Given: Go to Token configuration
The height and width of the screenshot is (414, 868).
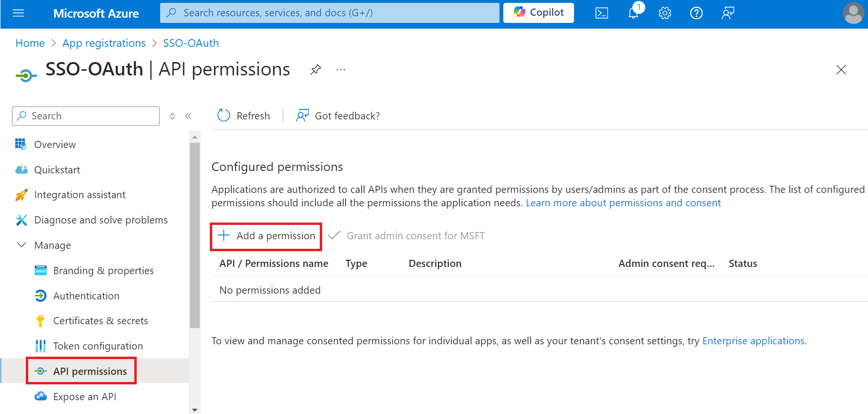Looking at the screenshot, I should 98,346.
